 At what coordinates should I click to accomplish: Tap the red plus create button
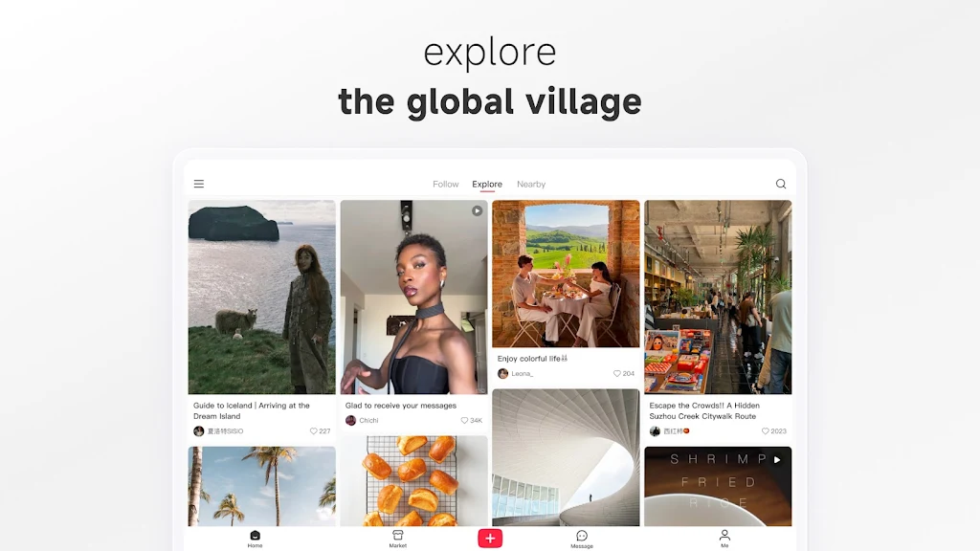click(x=490, y=538)
